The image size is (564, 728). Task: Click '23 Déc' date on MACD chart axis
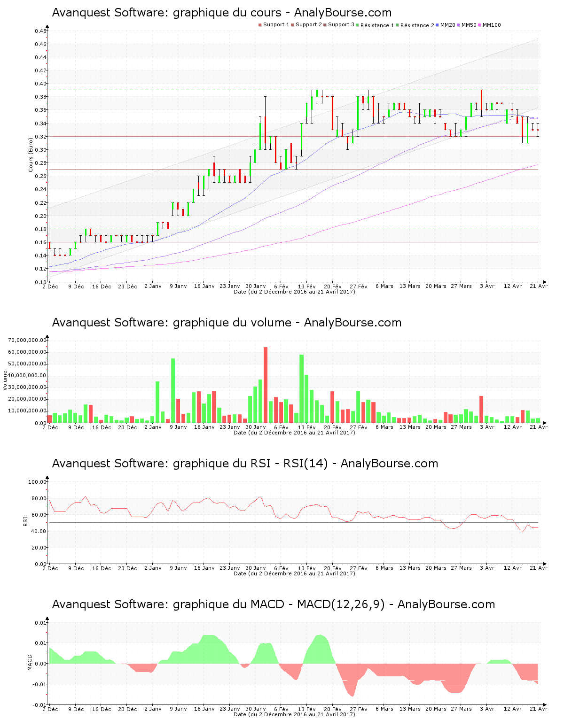(127, 709)
